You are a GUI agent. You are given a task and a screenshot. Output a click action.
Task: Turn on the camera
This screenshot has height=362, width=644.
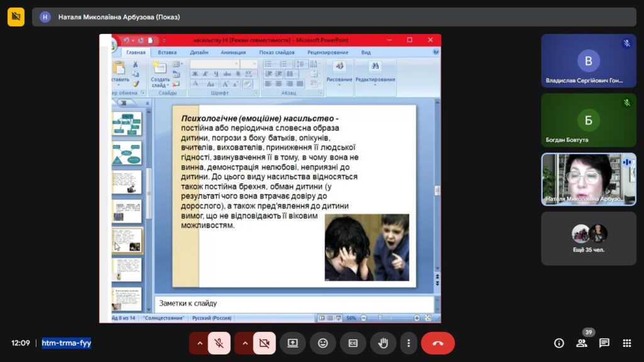tap(264, 343)
